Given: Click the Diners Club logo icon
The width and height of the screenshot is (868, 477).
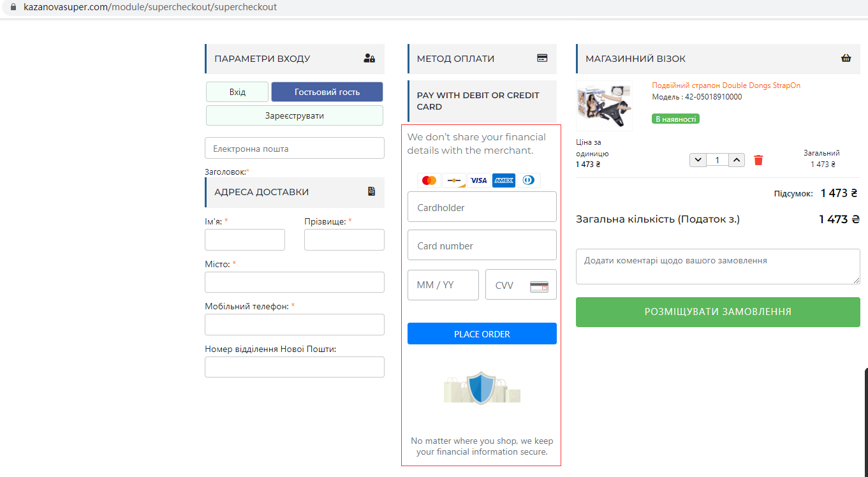Looking at the screenshot, I should click(528, 180).
